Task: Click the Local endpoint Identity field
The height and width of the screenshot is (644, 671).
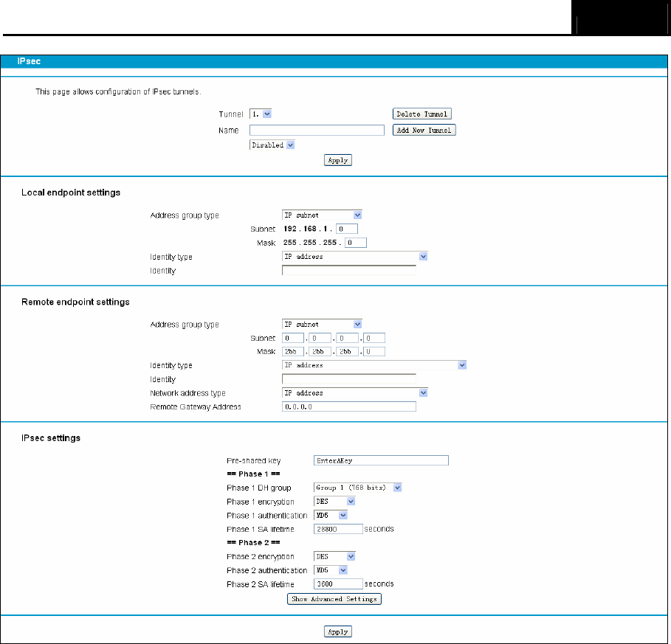Action: tap(348, 270)
